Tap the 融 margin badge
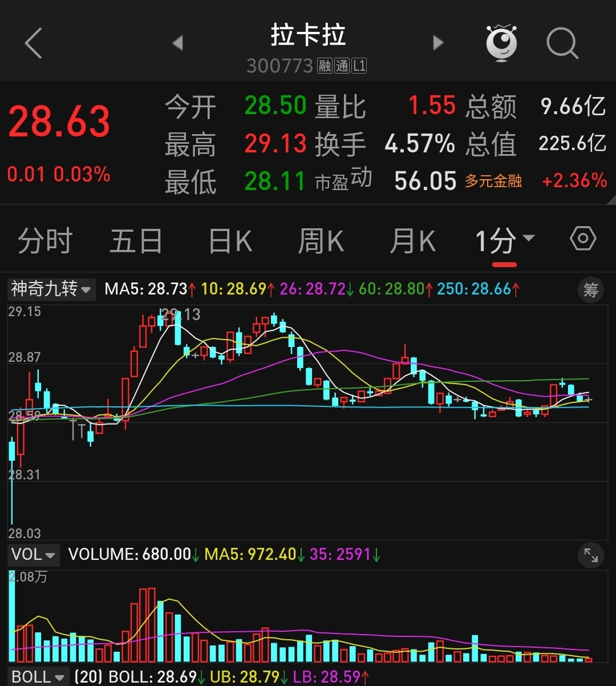Screen dimensions: 616x686 click(x=325, y=66)
